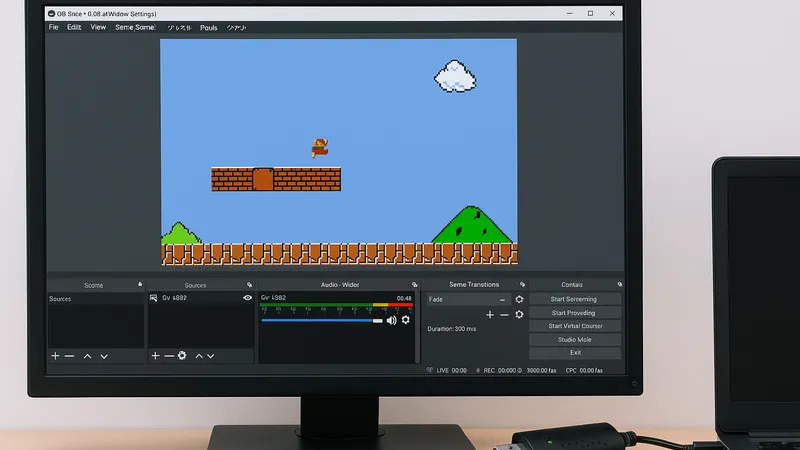Click the game preview canvas

[x=338, y=152]
